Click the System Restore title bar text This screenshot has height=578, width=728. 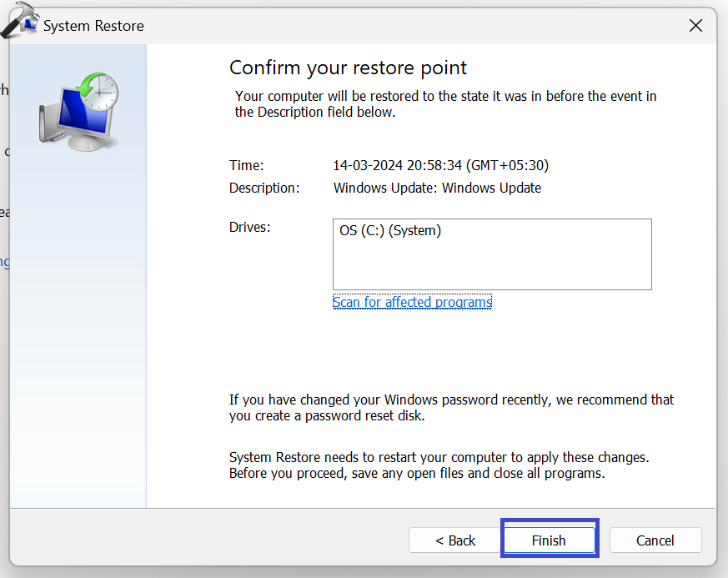coord(93,27)
